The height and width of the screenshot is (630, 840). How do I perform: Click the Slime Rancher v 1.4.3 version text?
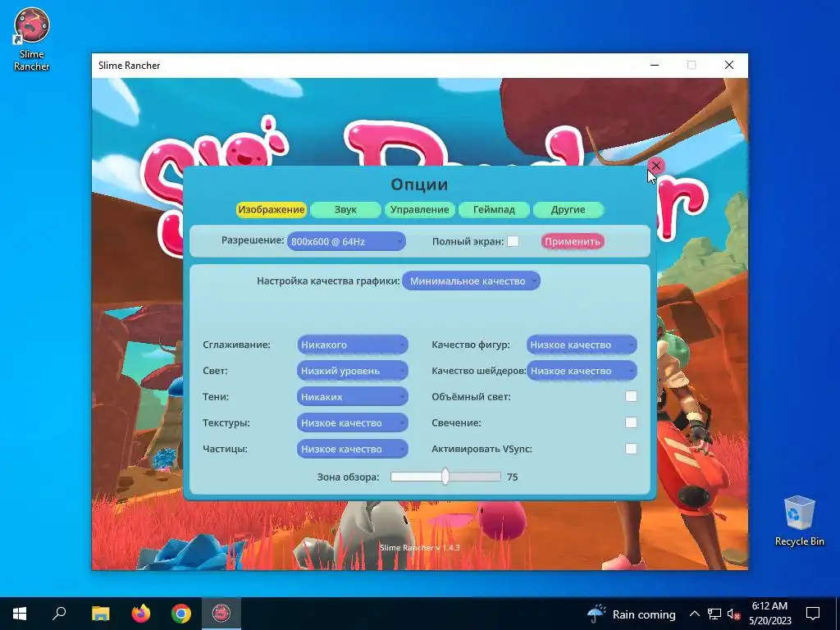click(x=419, y=547)
